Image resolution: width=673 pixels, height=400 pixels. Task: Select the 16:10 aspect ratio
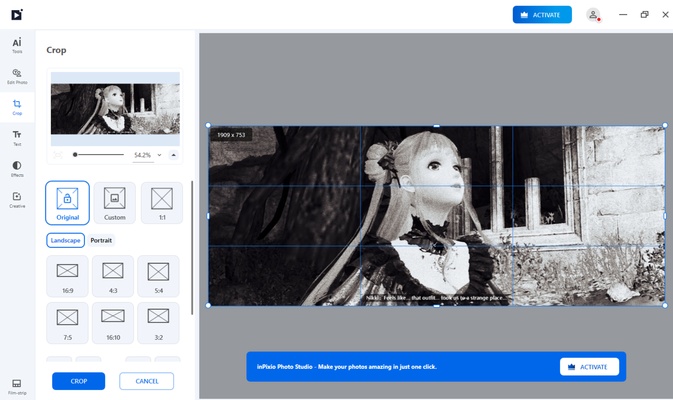coord(113,323)
